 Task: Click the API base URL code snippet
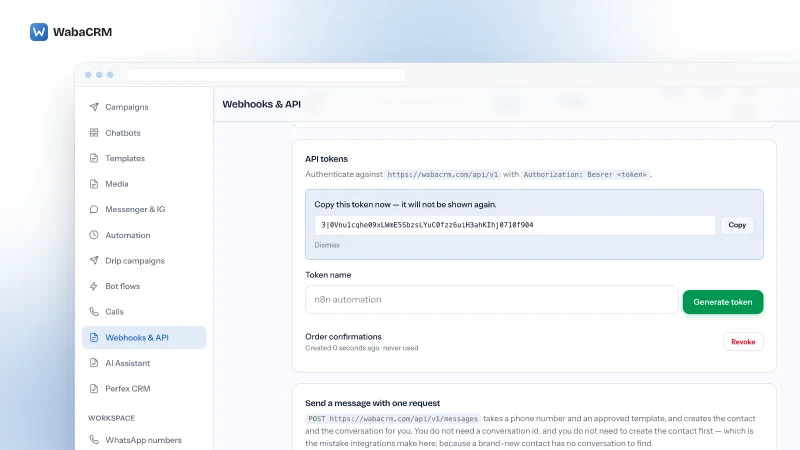tap(442, 174)
